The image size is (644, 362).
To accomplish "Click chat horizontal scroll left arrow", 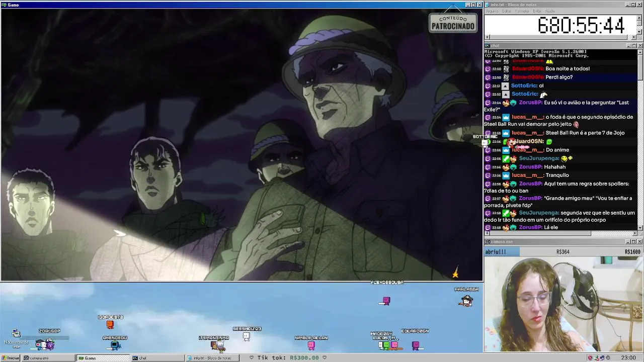I will (487, 233).
